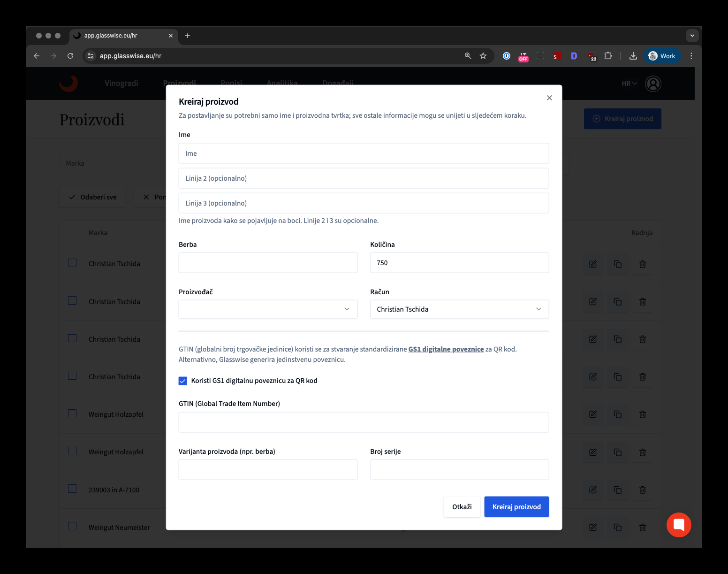Image resolution: width=728 pixels, height=574 pixels.
Task: Click the Broj serije input field
Action: click(x=459, y=469)
